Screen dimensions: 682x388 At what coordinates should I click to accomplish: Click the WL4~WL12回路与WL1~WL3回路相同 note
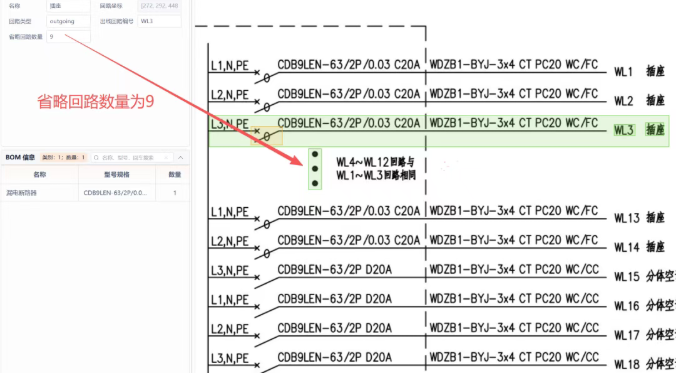(376, 169)
